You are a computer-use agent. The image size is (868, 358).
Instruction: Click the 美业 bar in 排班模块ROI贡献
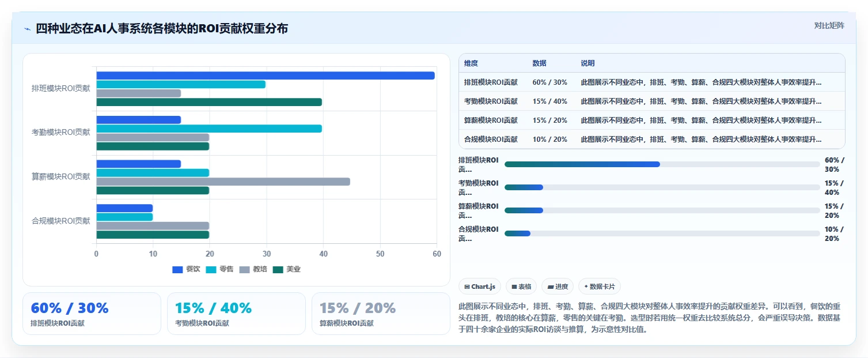click(x=209, y=102)
